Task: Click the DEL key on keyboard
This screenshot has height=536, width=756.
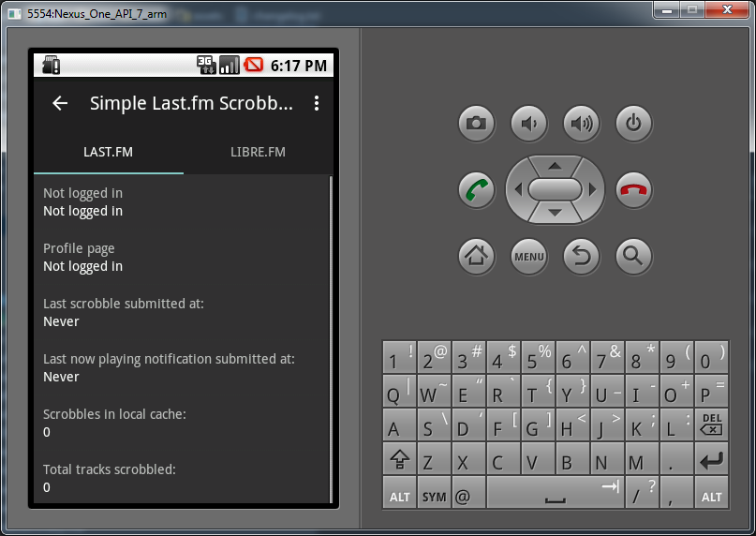Action: 712,424
